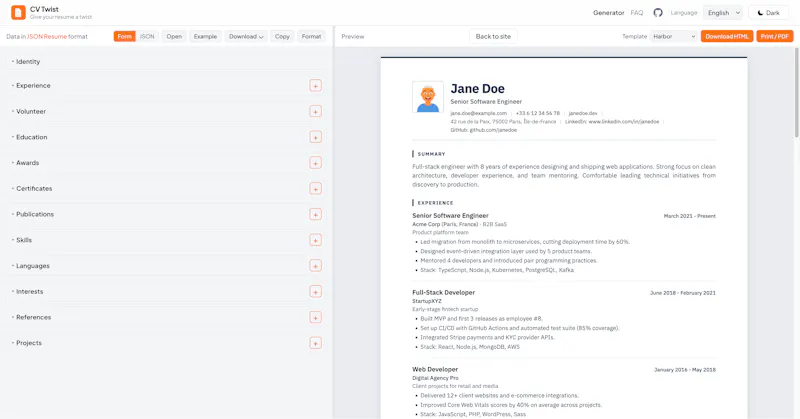Add a new Certificates entry
Viewport: 800px width, 419px height.
coord(315,189)
